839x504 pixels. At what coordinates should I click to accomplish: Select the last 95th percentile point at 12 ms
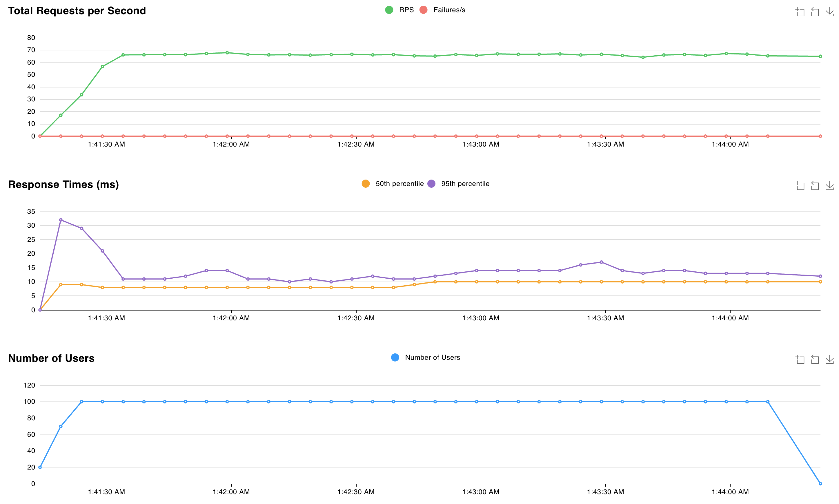(x=820, y=276)
